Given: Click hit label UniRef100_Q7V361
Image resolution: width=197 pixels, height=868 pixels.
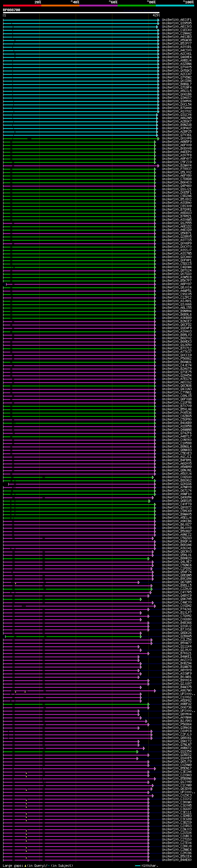Looking at the screenshot, I should pos(177,135).
